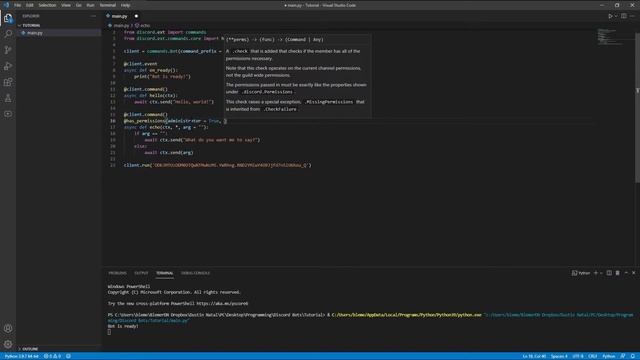
Task: Open the Run menu
Action: coord(91,5)
